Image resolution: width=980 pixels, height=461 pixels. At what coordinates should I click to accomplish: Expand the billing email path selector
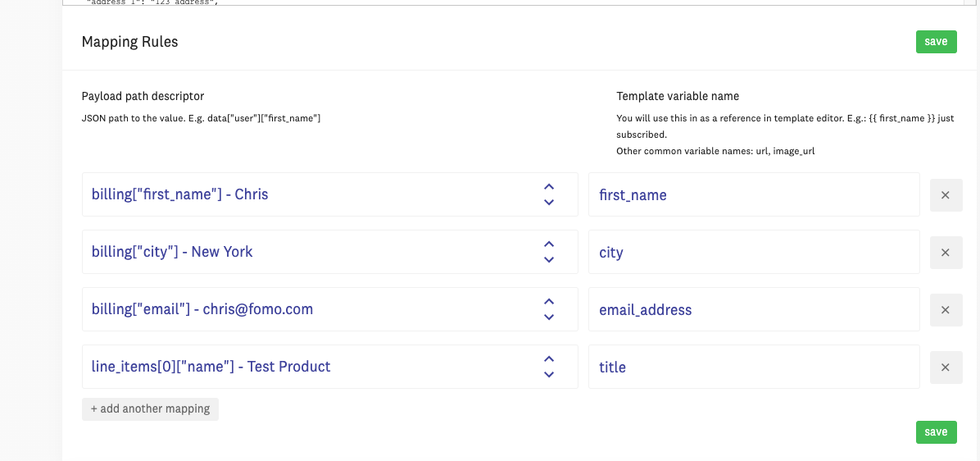tap(330, 309)
